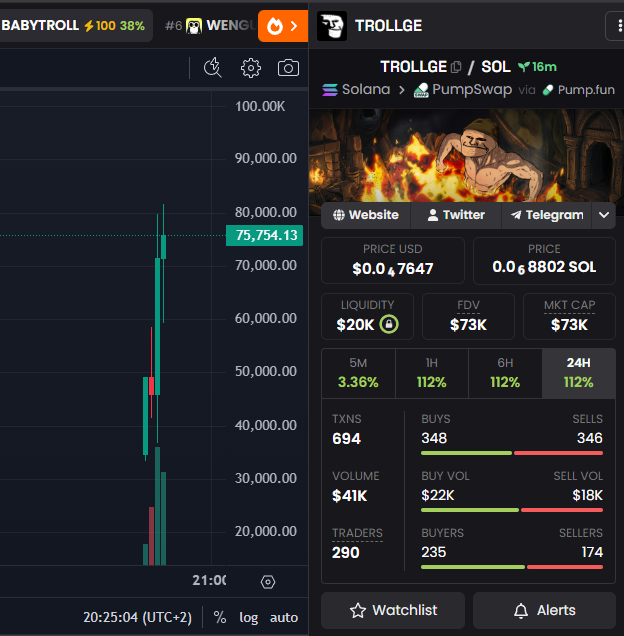Click the 0.0₆8802 SOL price box
This screenshot has width=624, height=636.
(544, 260)
